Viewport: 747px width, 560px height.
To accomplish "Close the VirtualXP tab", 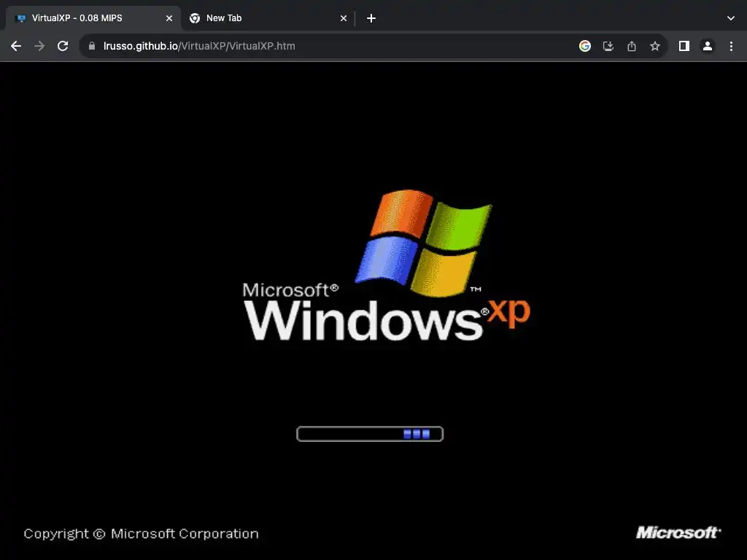I will [x=169, y=18].
